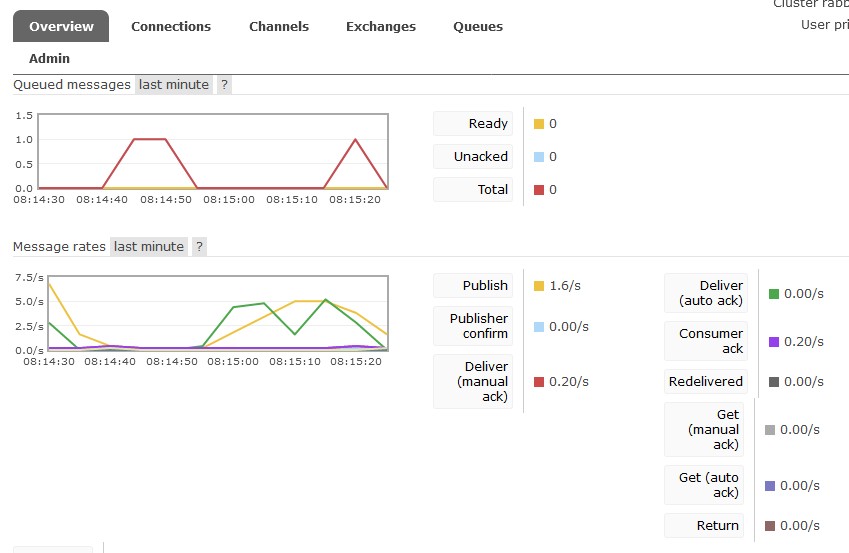This screenshot has height=553, width=849.
Task: Click the Message rates chart
Action: (x=218, y=313)
